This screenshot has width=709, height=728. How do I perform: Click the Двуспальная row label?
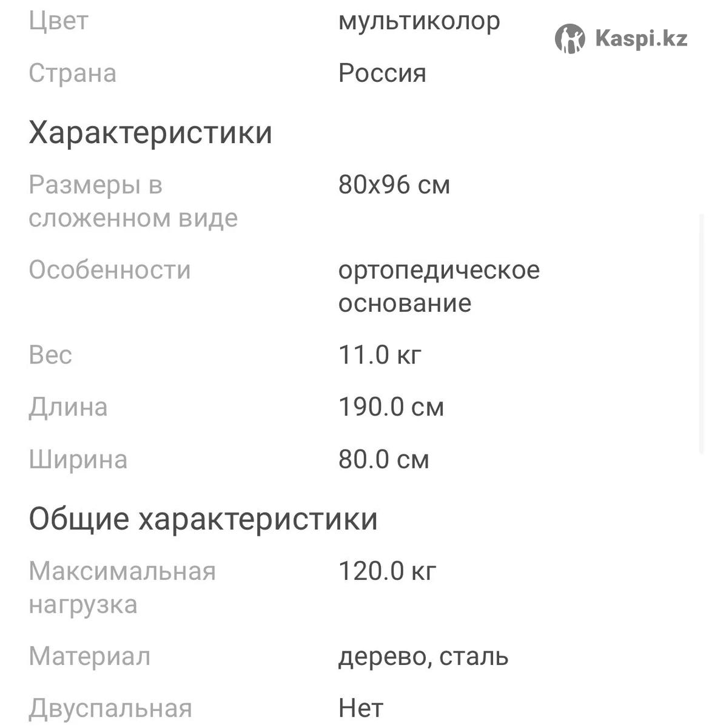click(110, 709)
